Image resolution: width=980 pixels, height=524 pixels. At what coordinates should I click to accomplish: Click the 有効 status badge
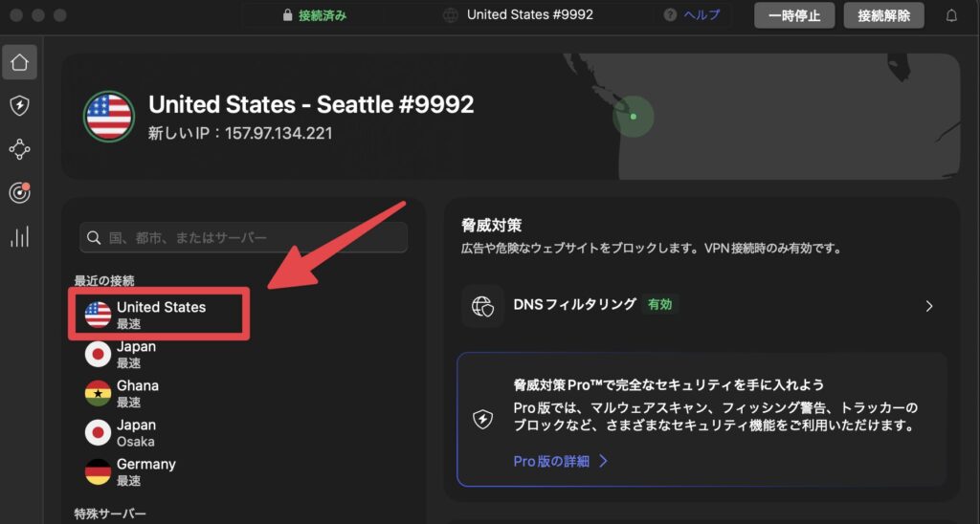pyautogui.click(x=660, y=304)
